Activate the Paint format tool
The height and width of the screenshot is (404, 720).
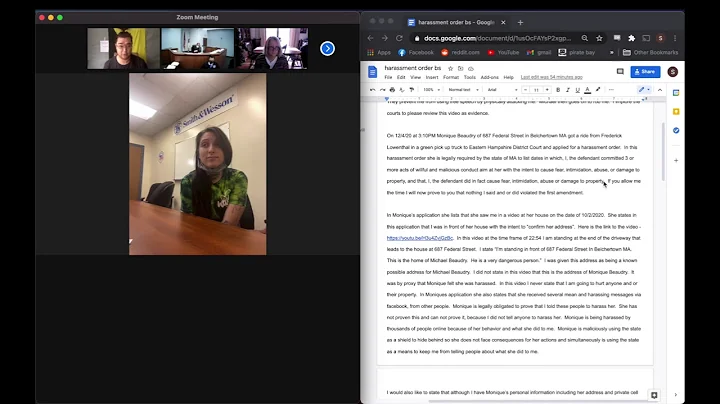(x=411, y=90)
